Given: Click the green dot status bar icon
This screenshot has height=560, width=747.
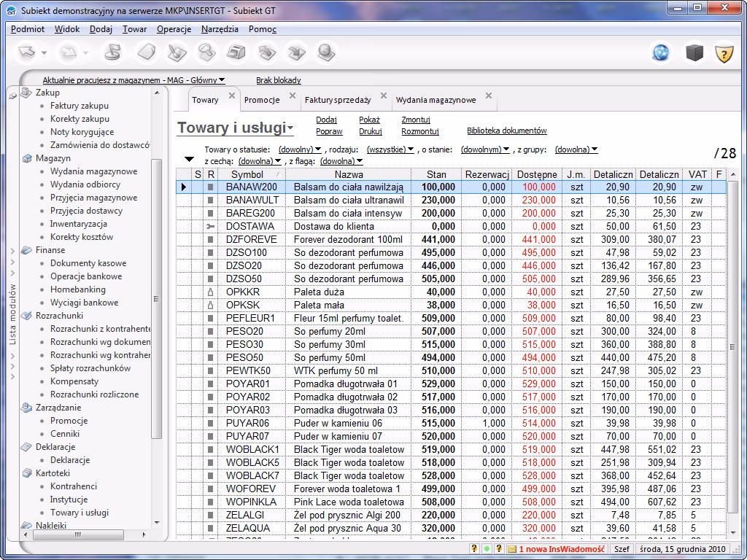Looking at the screenshot, I should pos(487,549).
